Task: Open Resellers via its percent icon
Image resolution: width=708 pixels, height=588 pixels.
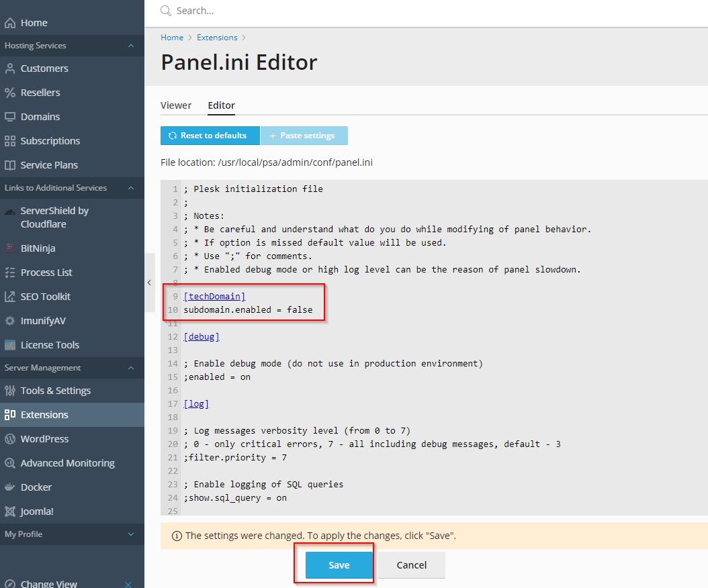Action: click(9, 93)
